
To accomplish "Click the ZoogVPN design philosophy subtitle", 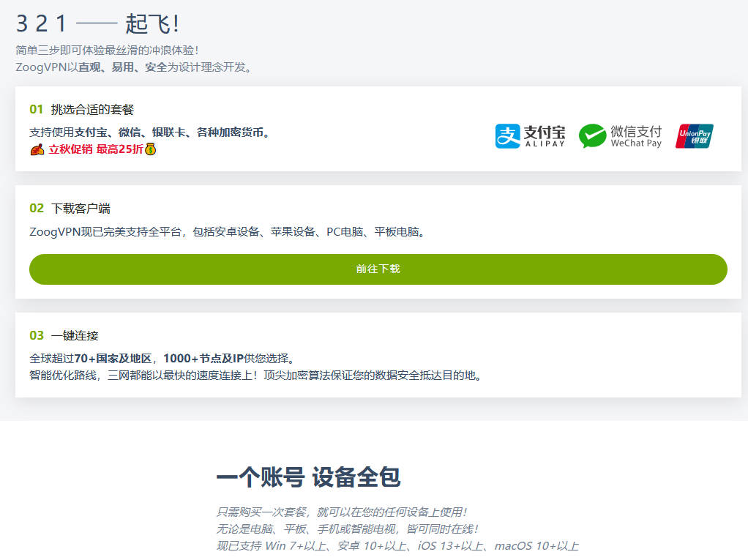I will click(x=134, y=67).
